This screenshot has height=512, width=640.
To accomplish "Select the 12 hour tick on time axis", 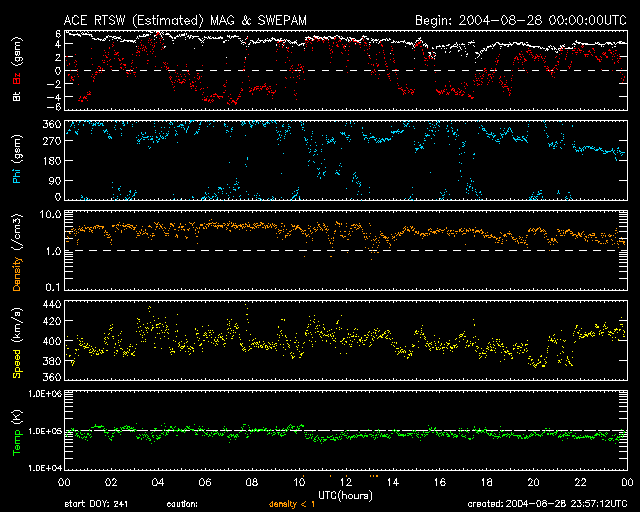I will click(x=345, y=481).
